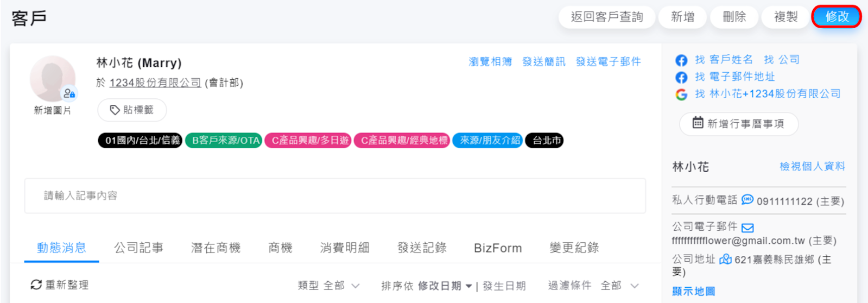The height and width of the screenshot is (303, 868).
Task: Click the Facebook icon for 找 電子郵件地址
Action: pyautogui.click(x=681, y=77)
